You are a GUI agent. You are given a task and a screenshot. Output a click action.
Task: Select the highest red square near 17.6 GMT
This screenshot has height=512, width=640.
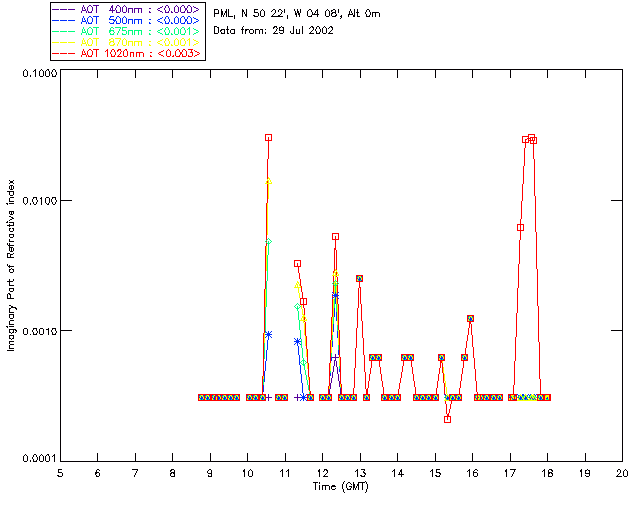531,138
